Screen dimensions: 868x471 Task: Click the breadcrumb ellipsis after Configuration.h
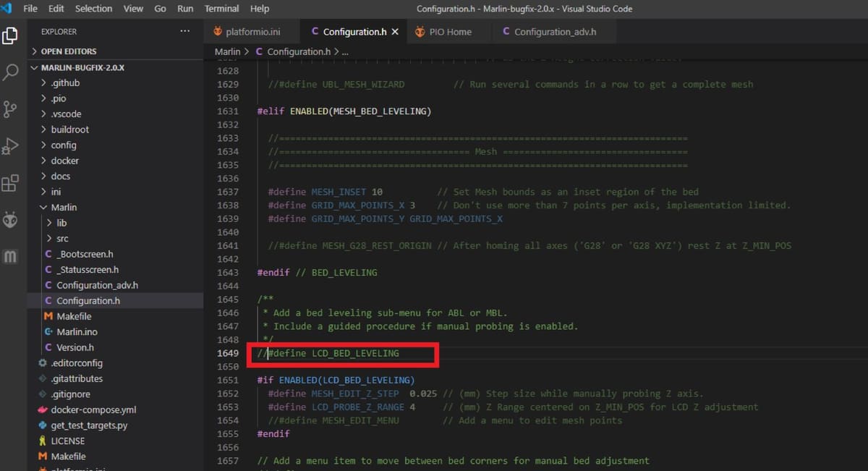[345, 52]
